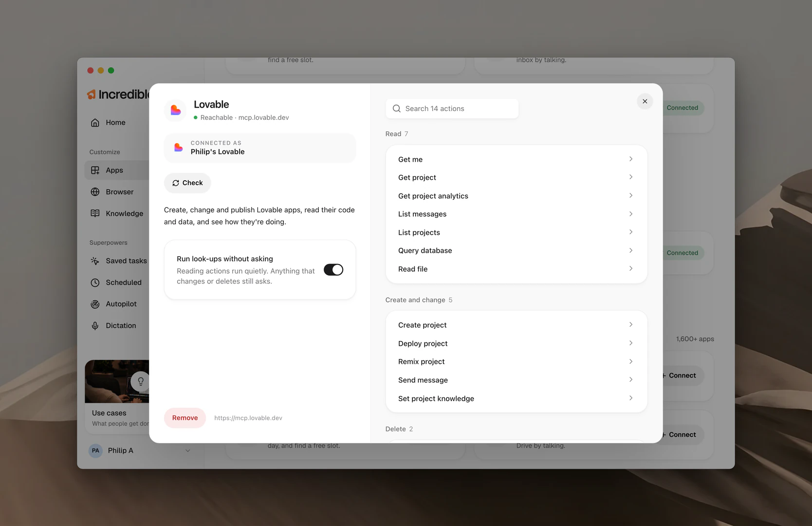
Task: Open Browser in the sidebar
Action: point(117,192)
